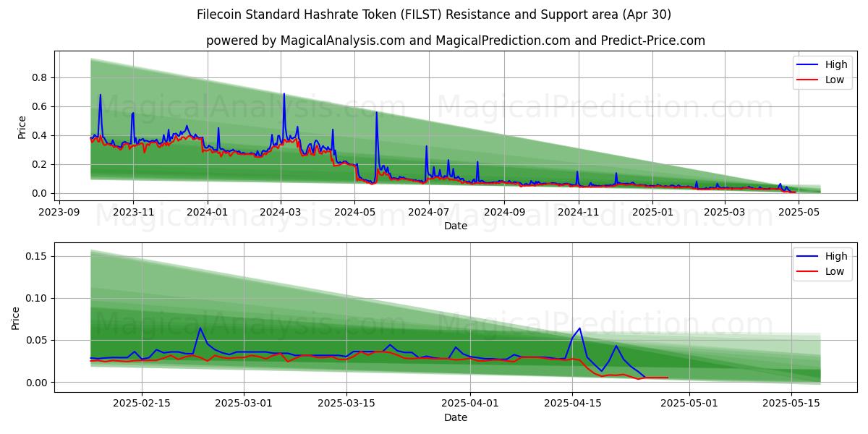Viewport: 868px width, 434px height.
Task: Click the '2025-05' tick label on top chart
Action: [799, 212]
